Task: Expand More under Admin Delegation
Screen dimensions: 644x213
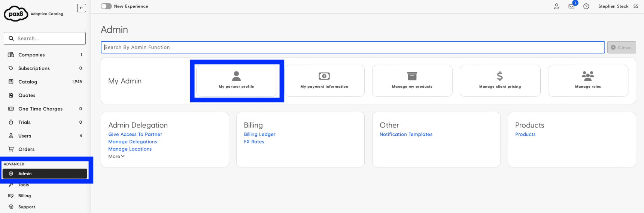Action: coord(116,156)
